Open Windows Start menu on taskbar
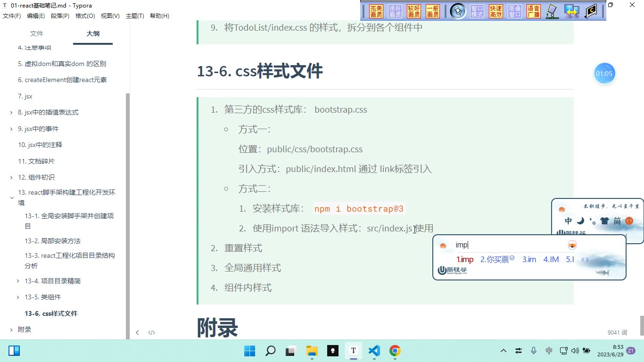Screen dimensions: 644x362 click(x=249, y=351)
